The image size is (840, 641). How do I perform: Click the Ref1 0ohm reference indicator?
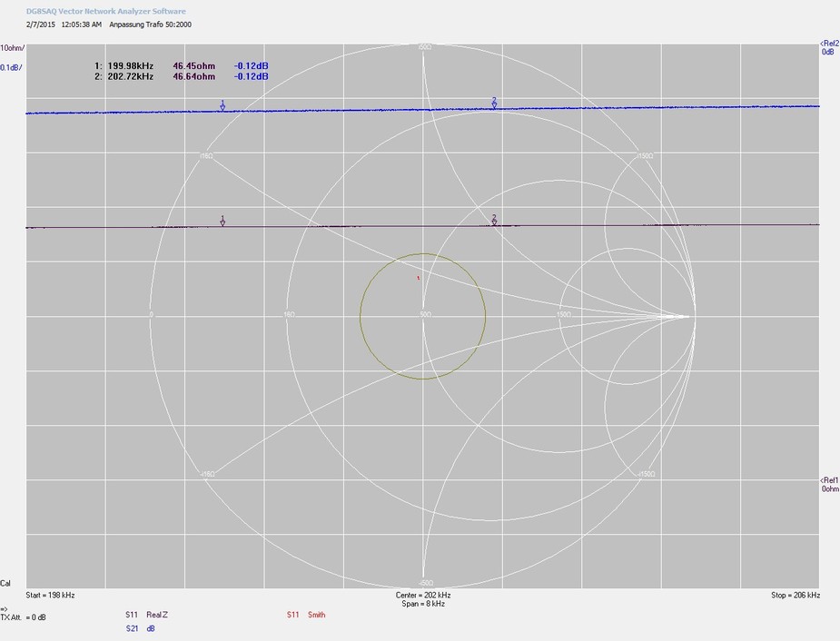(828, 484)
